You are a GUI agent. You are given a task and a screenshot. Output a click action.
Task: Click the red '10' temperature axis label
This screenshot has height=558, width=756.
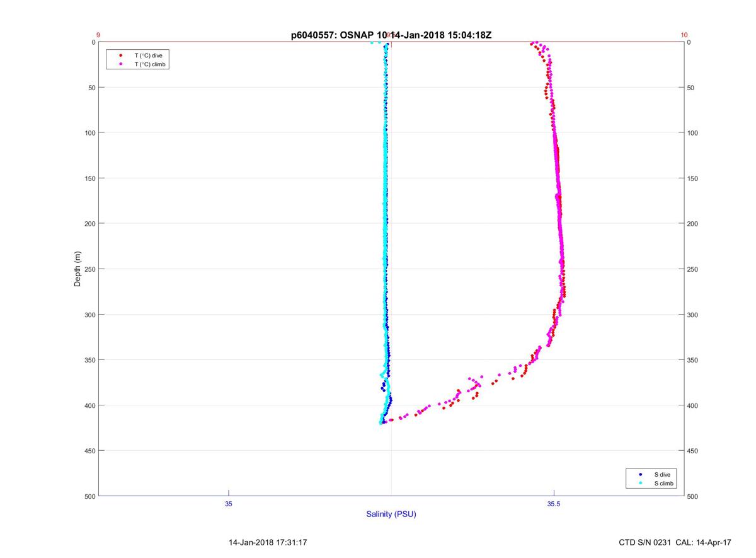tap(684, 35)
